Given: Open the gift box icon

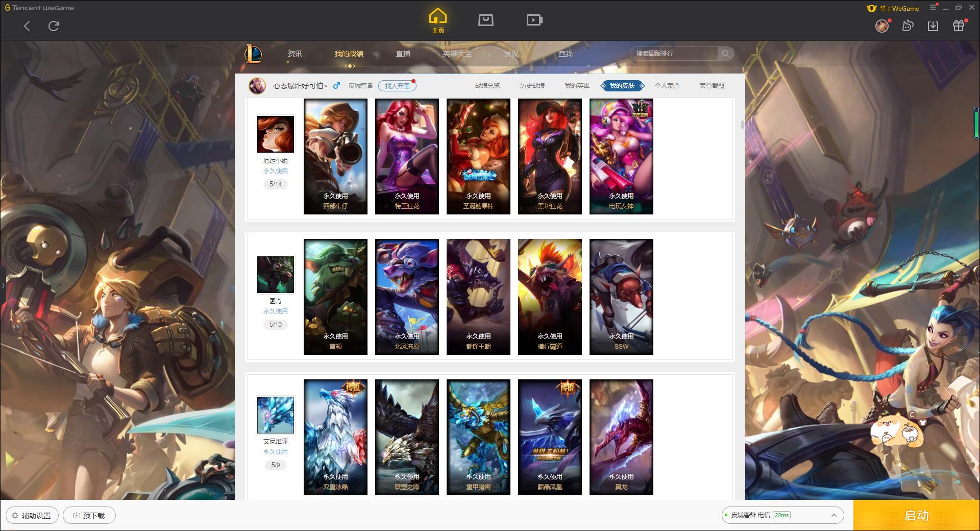Looking at the screenshot, I should click(x=959, y=26).
